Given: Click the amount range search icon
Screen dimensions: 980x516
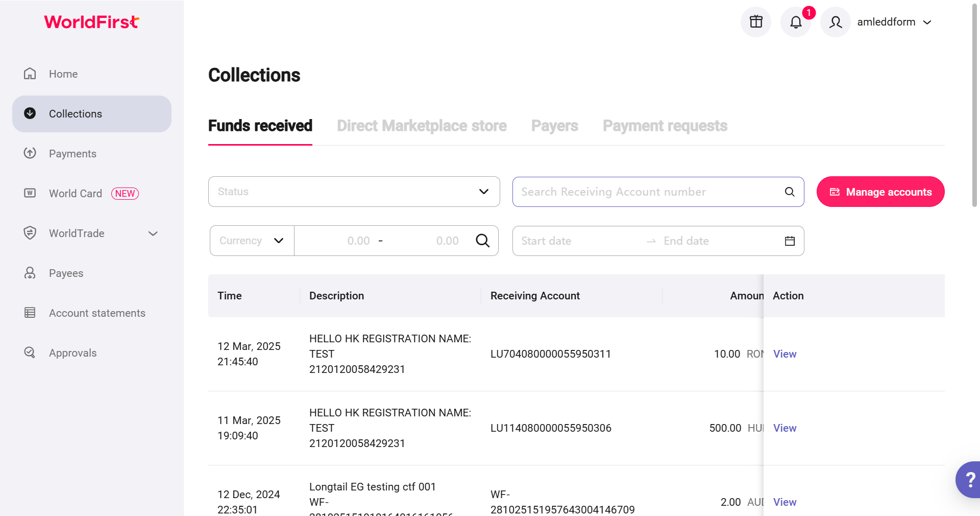Looking at the screenshot, I should 482,241.
